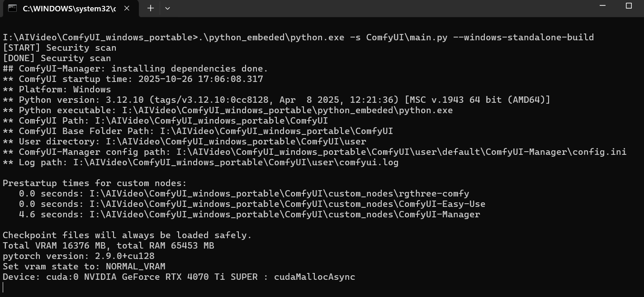Click the "[DONE] Security scan" line
This screenshot has height=297, width=644.
(x=57, y=58)
